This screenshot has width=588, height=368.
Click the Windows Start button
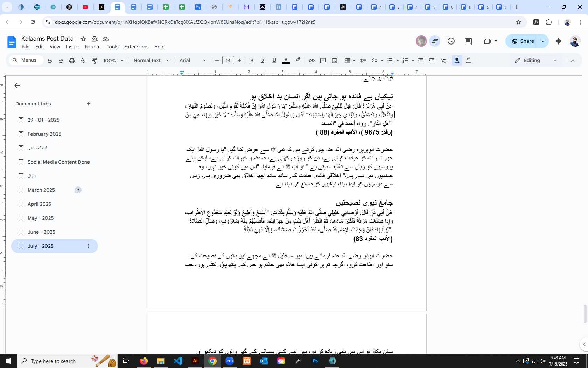coord(8,361)
